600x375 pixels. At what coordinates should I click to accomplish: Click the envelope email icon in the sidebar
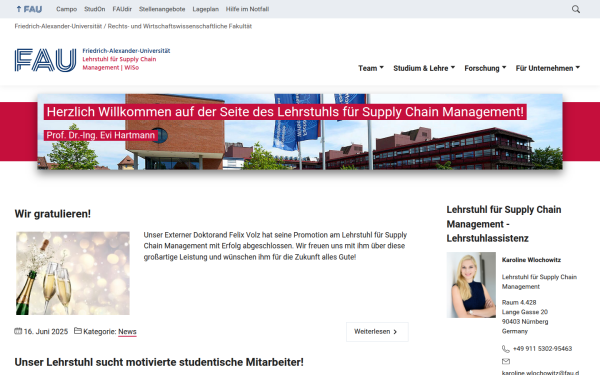pyautogui.click(x=506, y=361)
